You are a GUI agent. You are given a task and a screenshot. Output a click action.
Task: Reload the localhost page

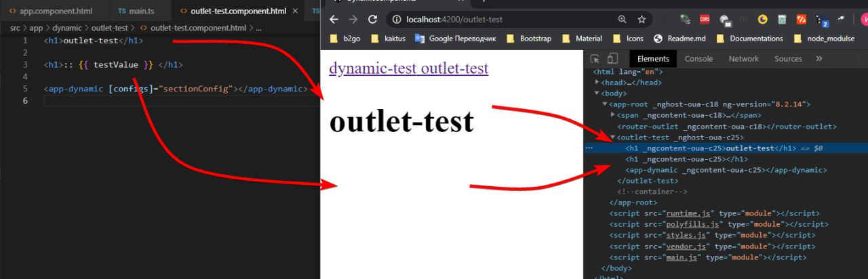tap(372, 19)
